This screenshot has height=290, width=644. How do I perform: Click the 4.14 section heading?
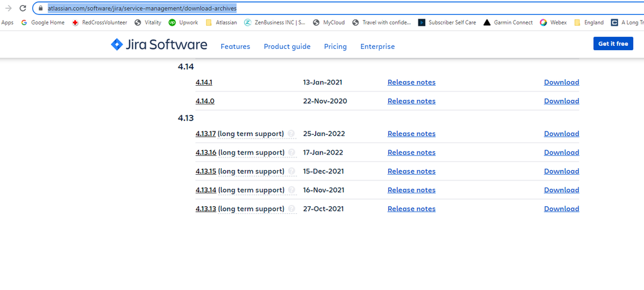[x=186, y=66]
